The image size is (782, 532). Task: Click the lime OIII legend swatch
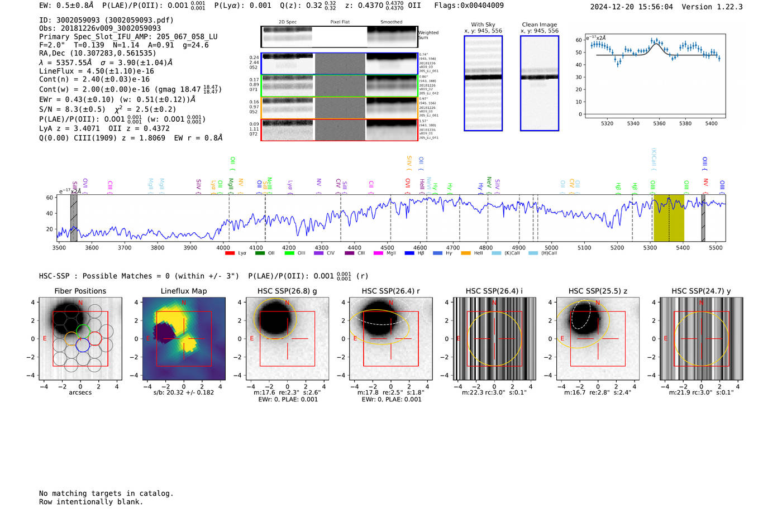289,253
